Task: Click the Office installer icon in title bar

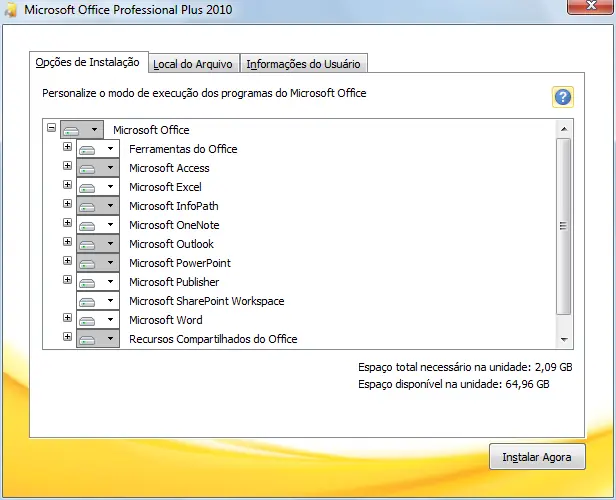Action: [x=10, y=9]
